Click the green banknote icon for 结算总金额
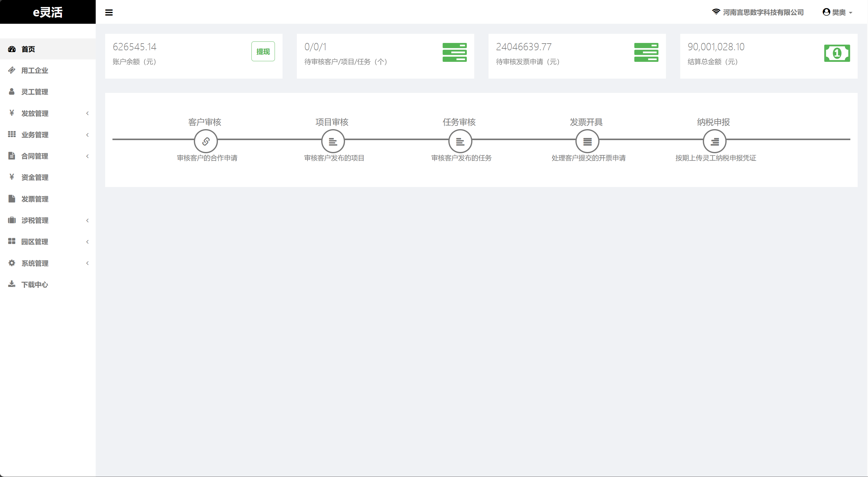This screenshot has width=868, height=477. point(837,53)
